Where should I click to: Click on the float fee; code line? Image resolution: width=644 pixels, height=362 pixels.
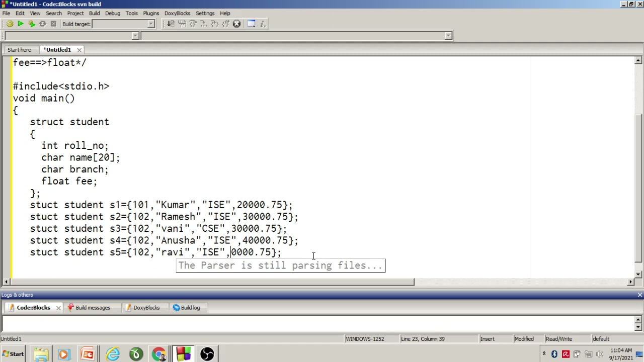[69, 181]
